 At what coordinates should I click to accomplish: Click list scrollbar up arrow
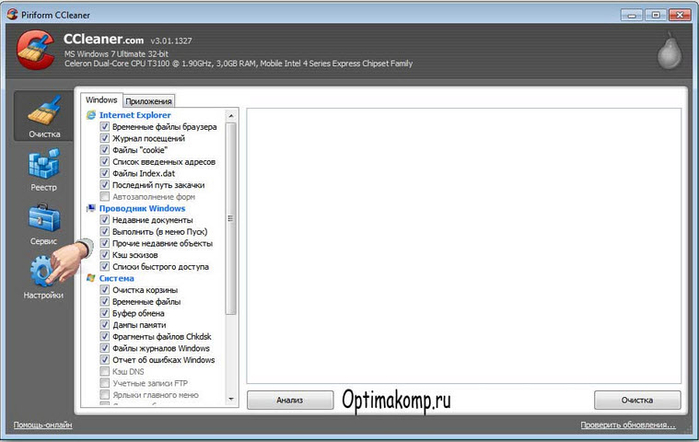tap(231, 116)
